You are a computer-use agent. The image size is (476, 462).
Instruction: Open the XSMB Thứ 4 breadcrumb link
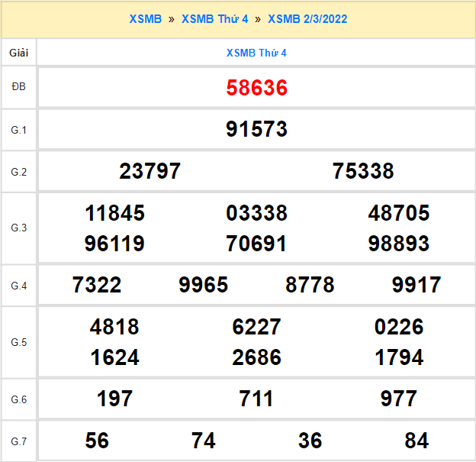tap(214, 19)
